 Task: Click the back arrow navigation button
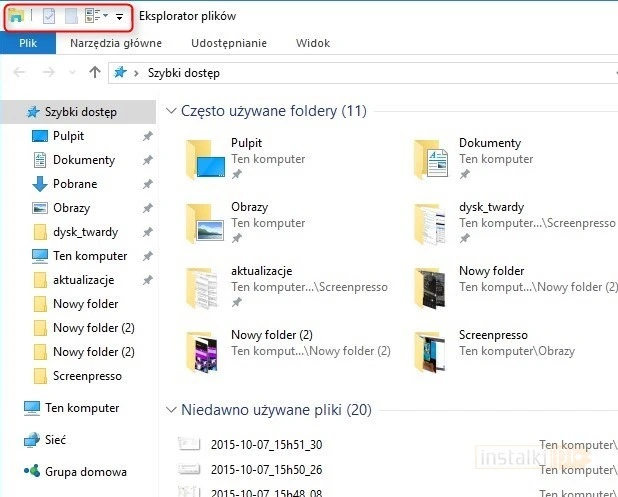point(20,72)
